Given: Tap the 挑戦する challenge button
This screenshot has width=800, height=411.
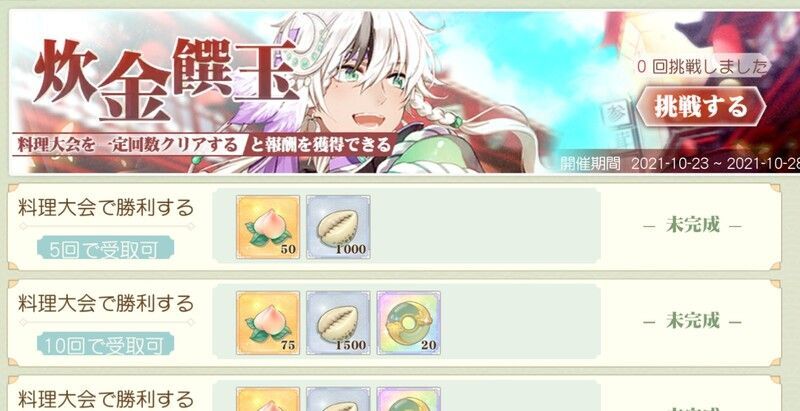Looking at the screenshot, I should tap(701, 107).
